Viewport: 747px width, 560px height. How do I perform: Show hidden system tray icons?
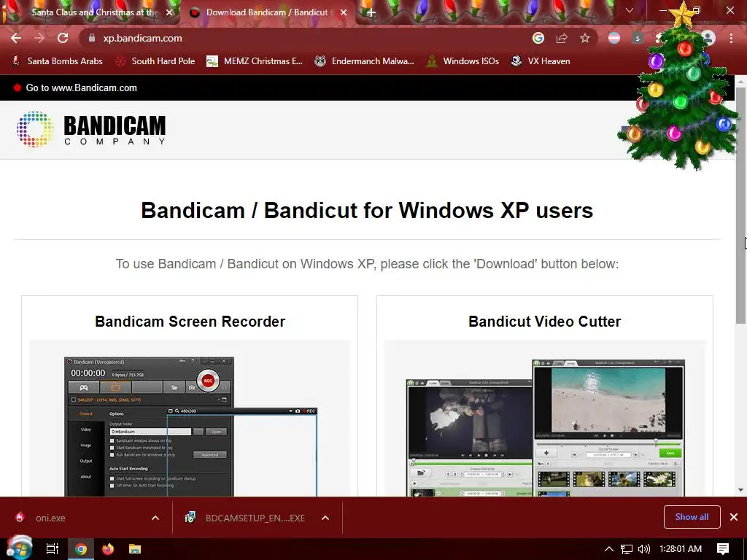pos(608,549)
